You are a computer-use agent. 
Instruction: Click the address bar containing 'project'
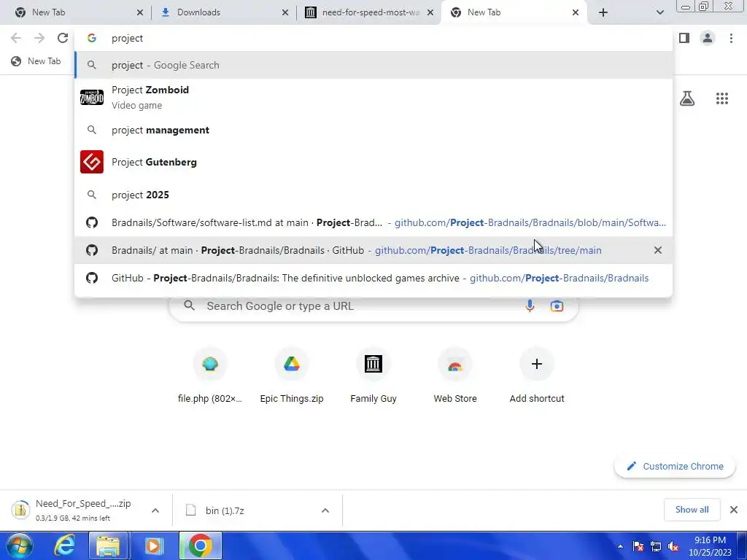pyautogui.click(x=373, y=38)
